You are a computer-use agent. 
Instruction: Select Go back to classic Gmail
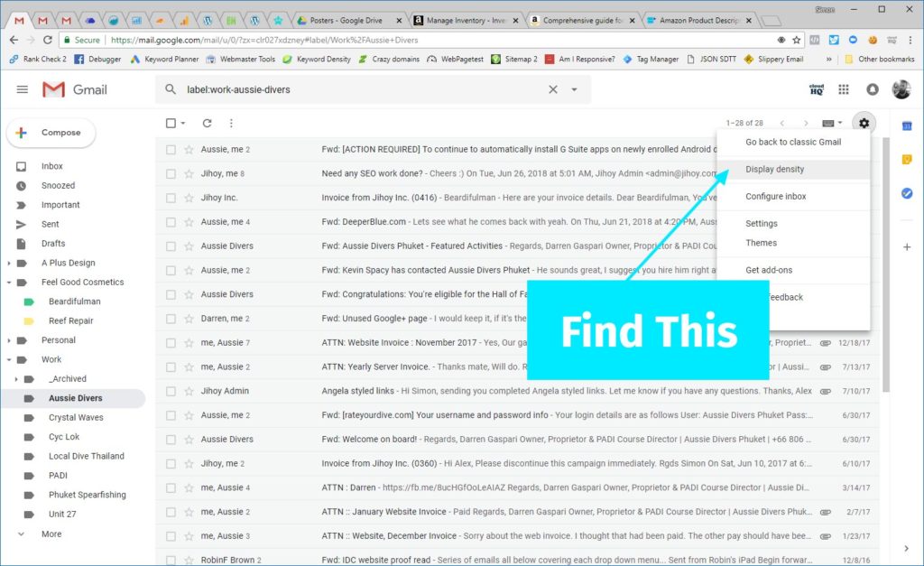793,142
